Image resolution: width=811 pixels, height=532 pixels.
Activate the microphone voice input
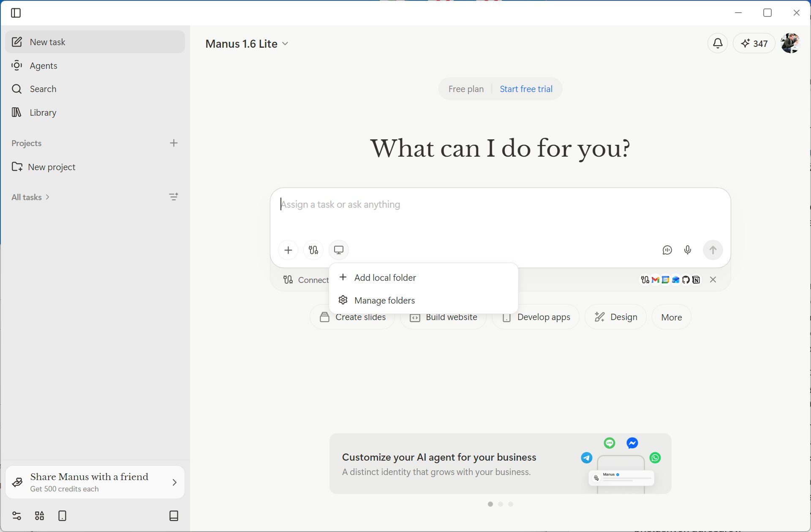coord(688,250)
